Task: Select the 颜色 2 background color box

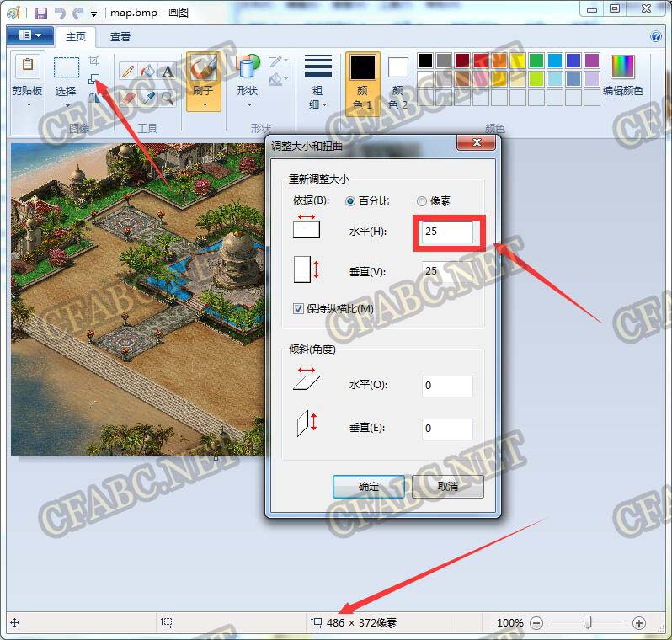Action: 397,84
